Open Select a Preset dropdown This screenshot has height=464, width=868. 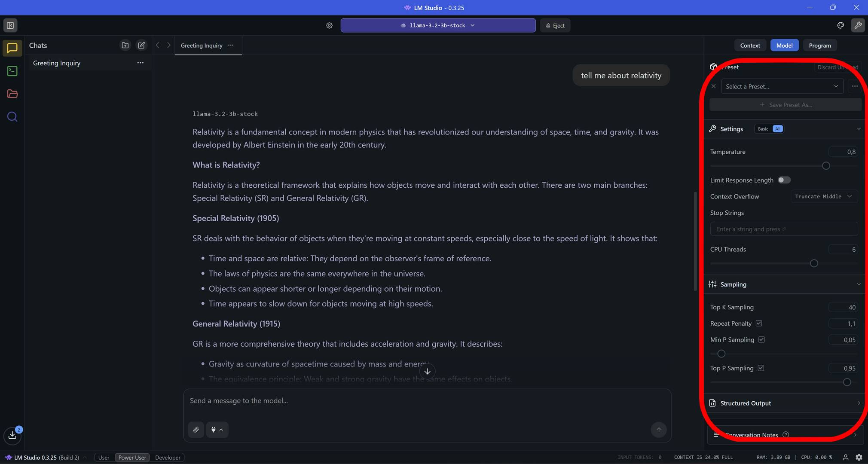click(x=782, y=86)
